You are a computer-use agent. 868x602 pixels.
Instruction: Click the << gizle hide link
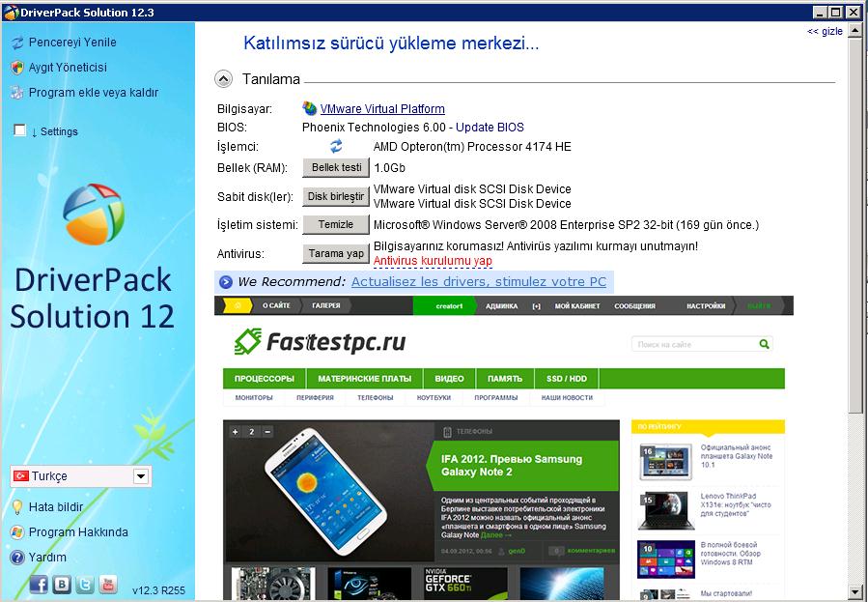[x=825, y=32]
